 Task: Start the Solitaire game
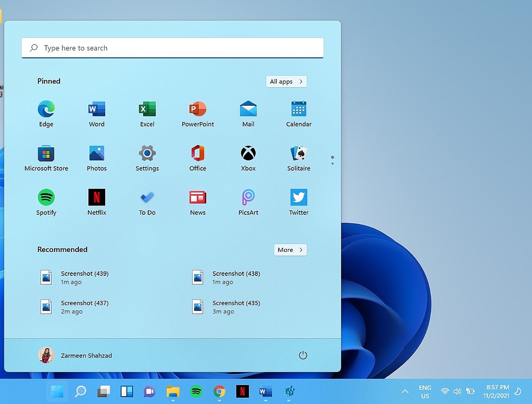(299, 153)
